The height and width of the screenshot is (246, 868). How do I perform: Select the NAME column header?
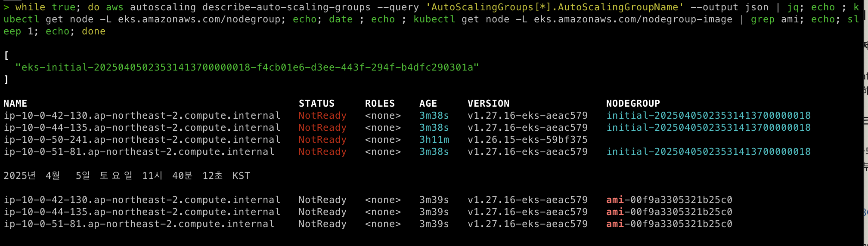pyautogui.click(x=15, y=104)
